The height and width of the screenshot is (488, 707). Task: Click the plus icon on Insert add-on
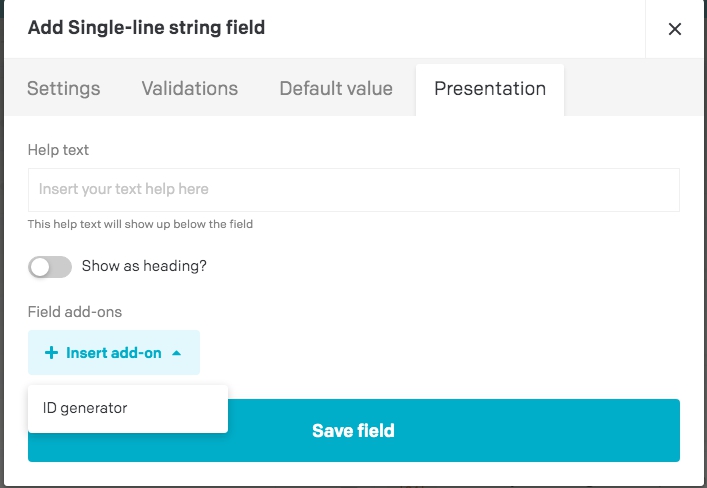click(52, 353)
